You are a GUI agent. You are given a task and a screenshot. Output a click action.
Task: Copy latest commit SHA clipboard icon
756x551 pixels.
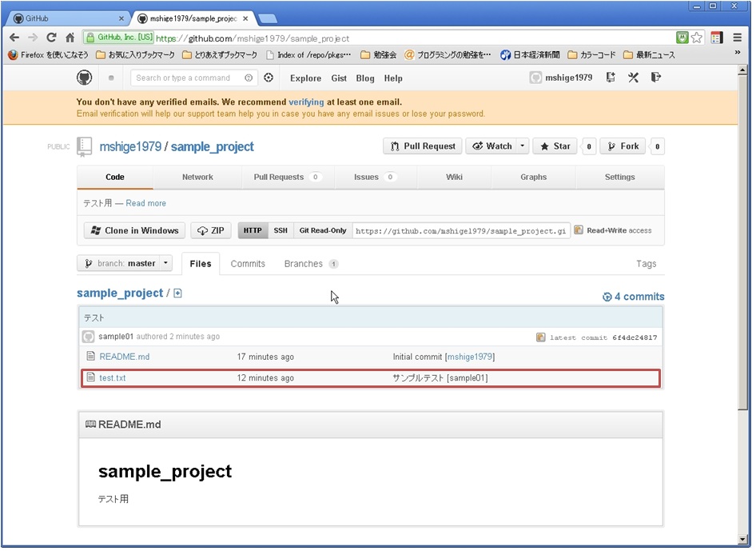click(540, 337)
